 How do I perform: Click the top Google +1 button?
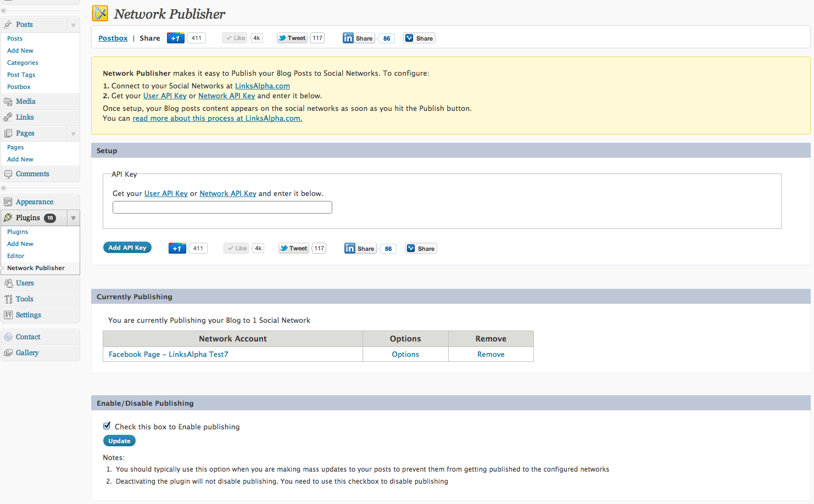tap(176, 38)
